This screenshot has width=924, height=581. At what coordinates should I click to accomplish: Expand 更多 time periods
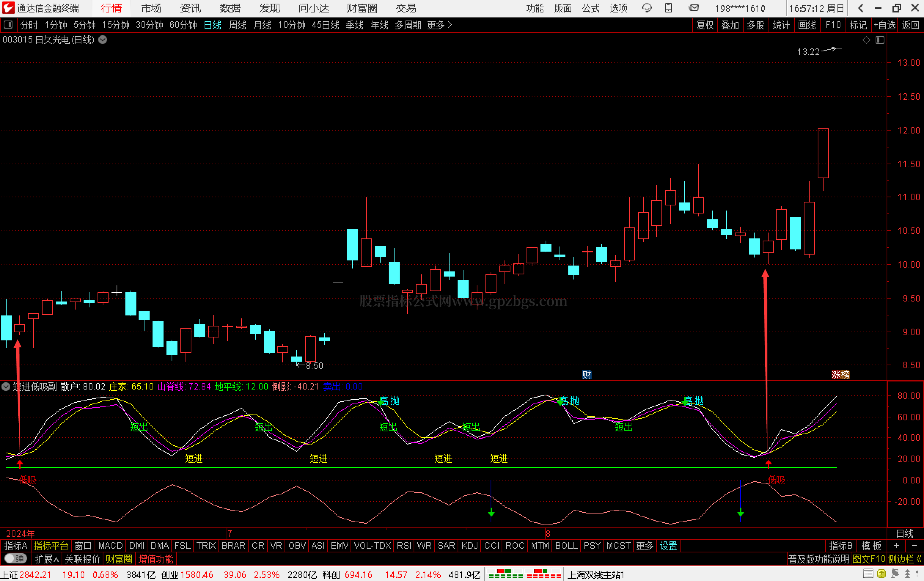point(439,25)
